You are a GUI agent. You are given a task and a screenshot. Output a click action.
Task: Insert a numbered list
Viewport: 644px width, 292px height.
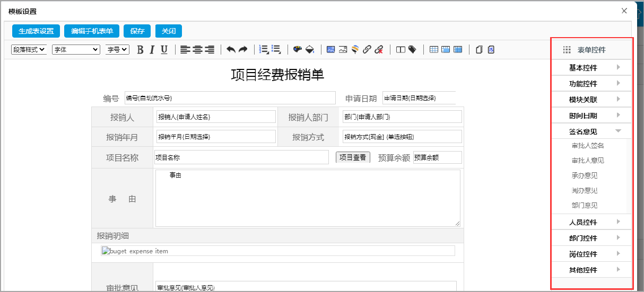(263, 49)
